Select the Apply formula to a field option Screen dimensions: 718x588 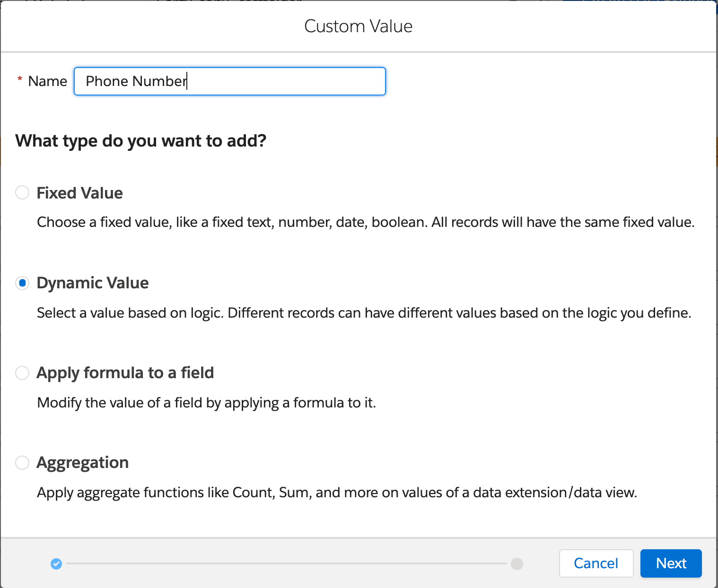22,373
